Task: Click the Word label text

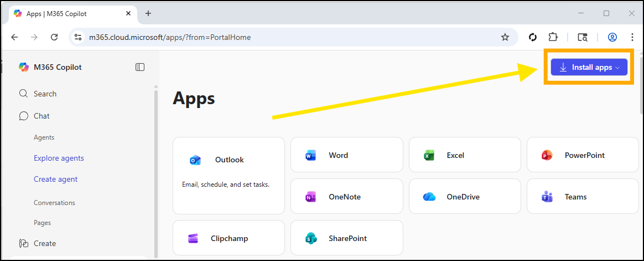Action: (x=339, y=156)
